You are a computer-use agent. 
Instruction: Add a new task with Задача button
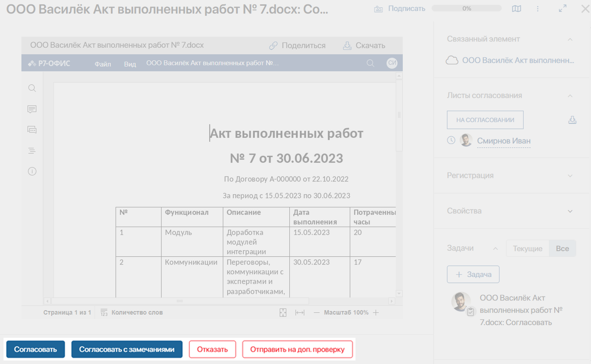click(473, 274)
